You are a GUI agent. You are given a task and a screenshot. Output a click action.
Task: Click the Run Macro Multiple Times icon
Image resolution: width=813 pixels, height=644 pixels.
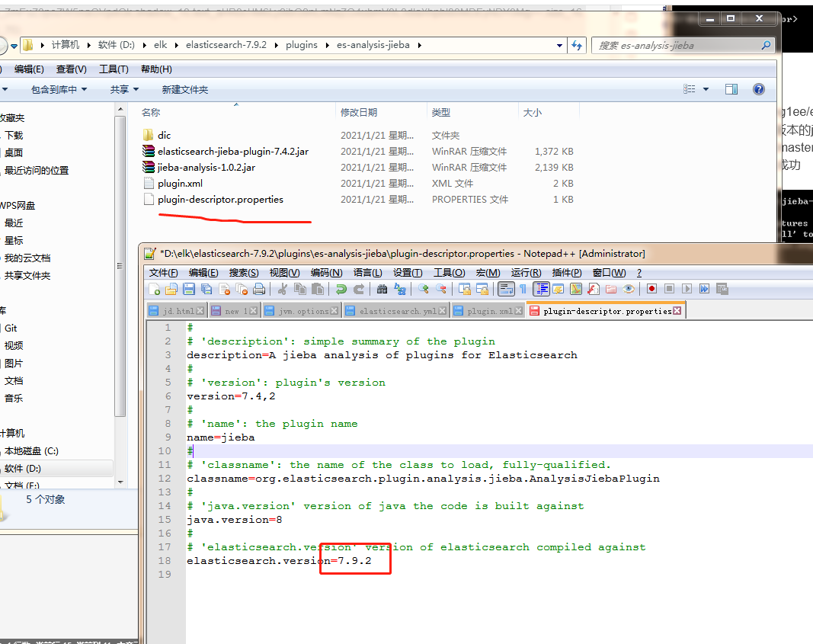pyautogui.click(x=705, y=290)
